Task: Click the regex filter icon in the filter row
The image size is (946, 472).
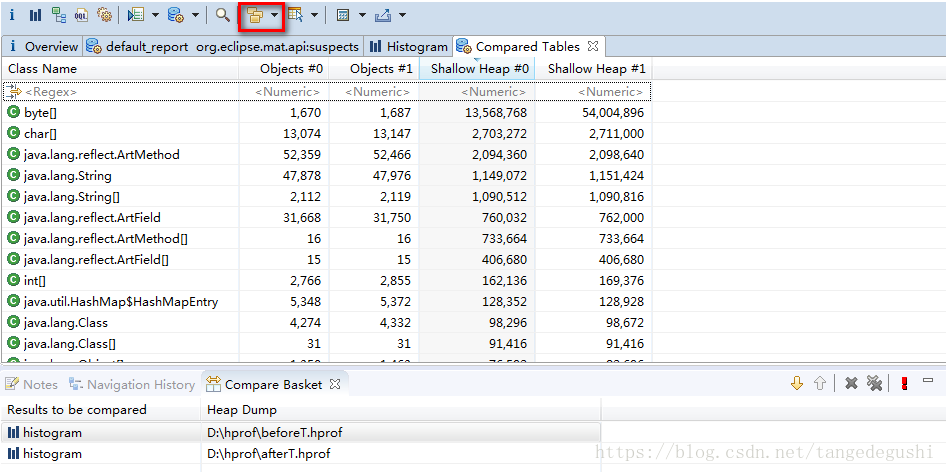Action: pyautogui.click(x=13, y=92)
